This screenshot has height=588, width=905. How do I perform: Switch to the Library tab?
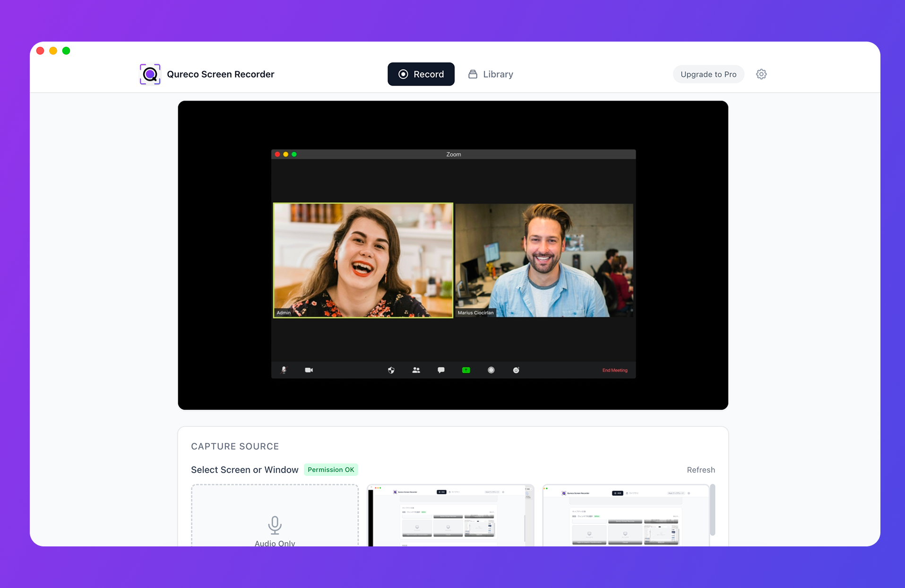[x=491, y=74]
